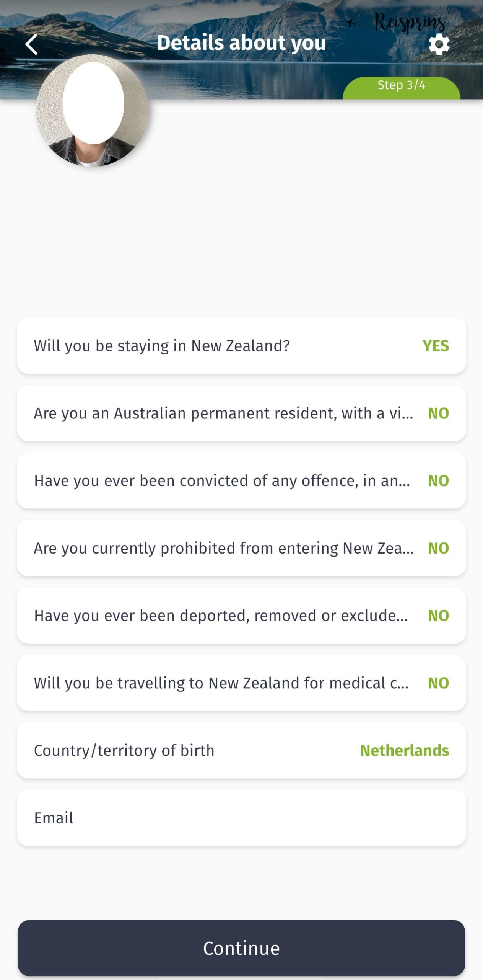Tap the 'Details about you' title

pyautogui.click(x=241, y=42)
